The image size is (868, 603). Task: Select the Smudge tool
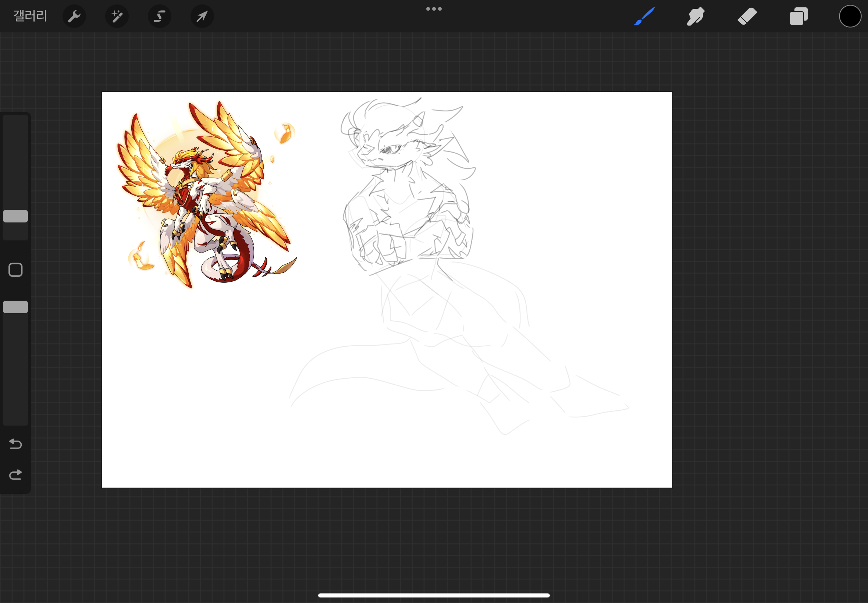point(696,16)
